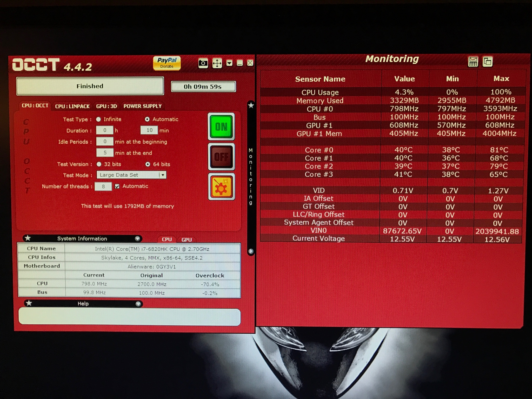Click the Sensor Name column header
The width and height of the screenshot is (532, 399).
click(x=320, y=79)
